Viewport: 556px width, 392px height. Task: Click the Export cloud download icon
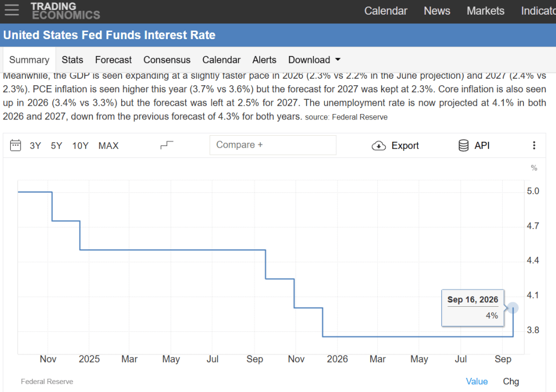tap(378, 146)
